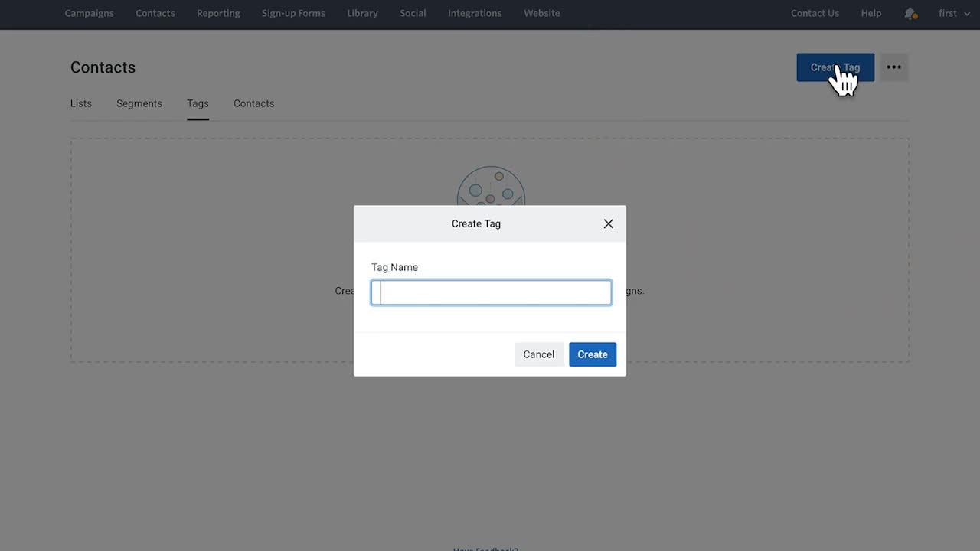Select the Tags tab

(198, 103)
